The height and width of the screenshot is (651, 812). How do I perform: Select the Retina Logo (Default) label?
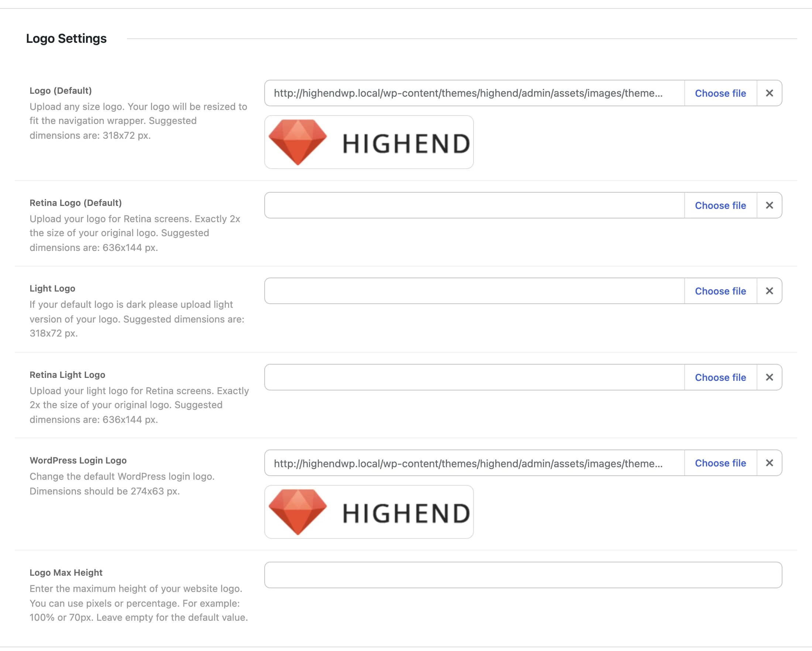[76, 203]
